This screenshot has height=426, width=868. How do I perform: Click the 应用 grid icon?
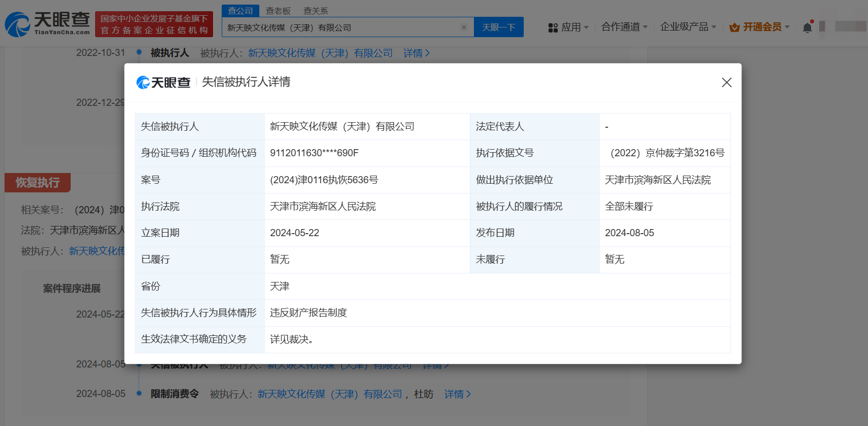[553, 27]
